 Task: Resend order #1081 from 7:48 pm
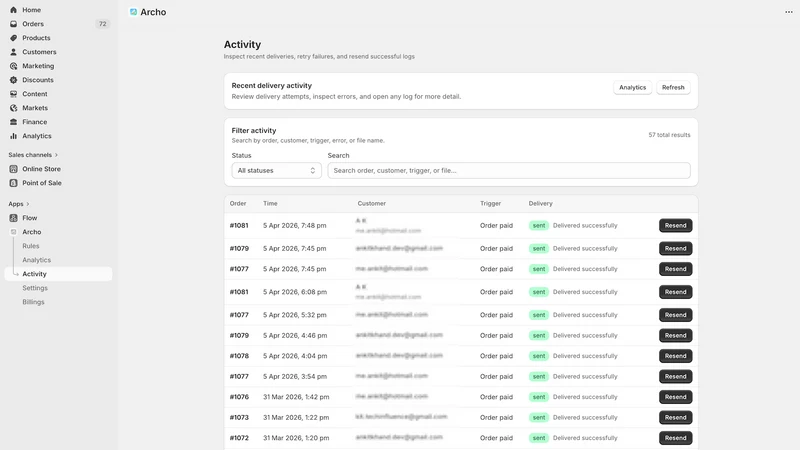point(676,226)
